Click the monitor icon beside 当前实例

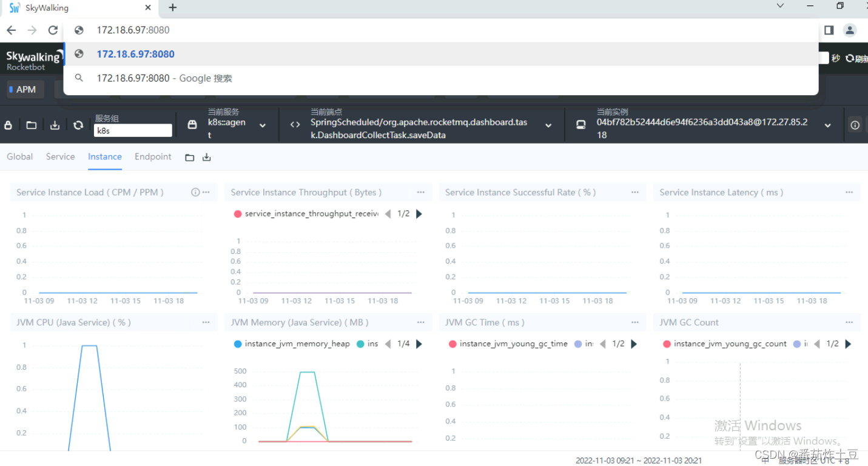[x=580, y=124]
